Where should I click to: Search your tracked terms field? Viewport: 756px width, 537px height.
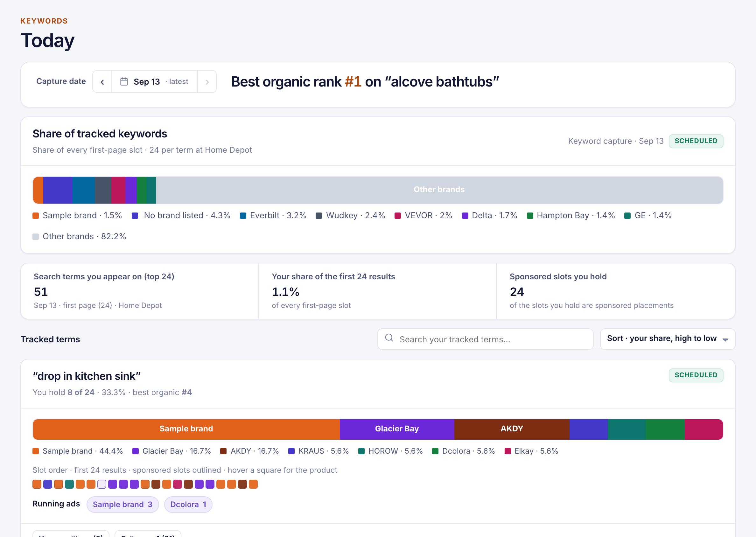(485, 339)
